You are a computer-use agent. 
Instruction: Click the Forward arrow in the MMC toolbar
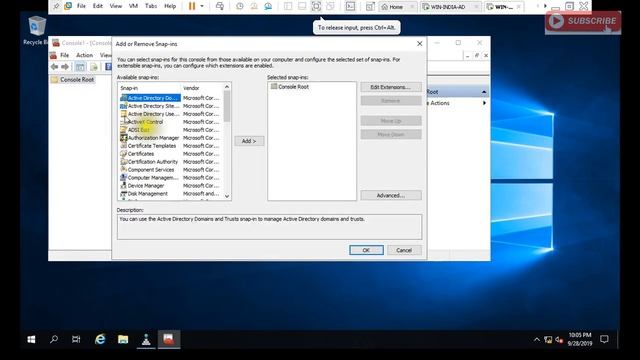coord(65,67)
